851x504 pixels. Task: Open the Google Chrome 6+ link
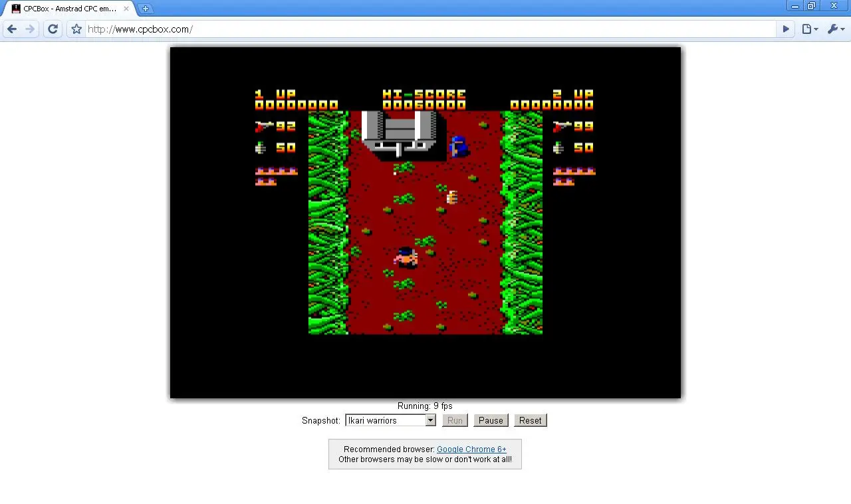click(x=471, y=449)
